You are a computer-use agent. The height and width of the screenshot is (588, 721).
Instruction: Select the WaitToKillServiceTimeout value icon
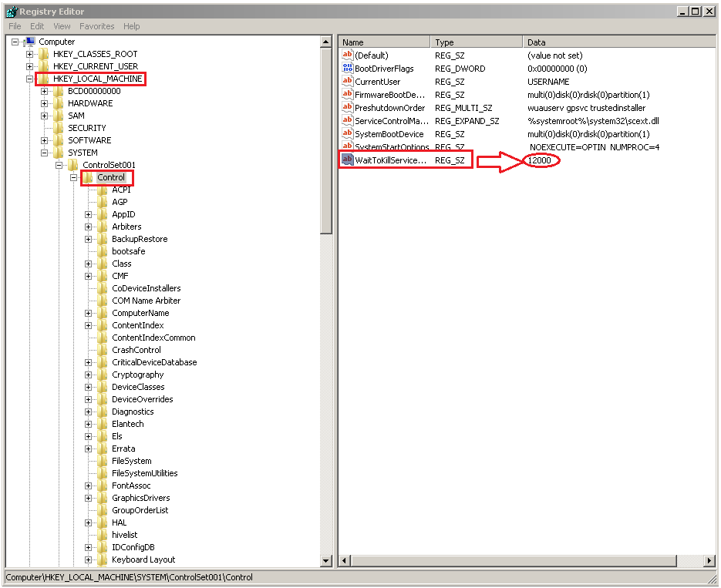click(347, 160)
